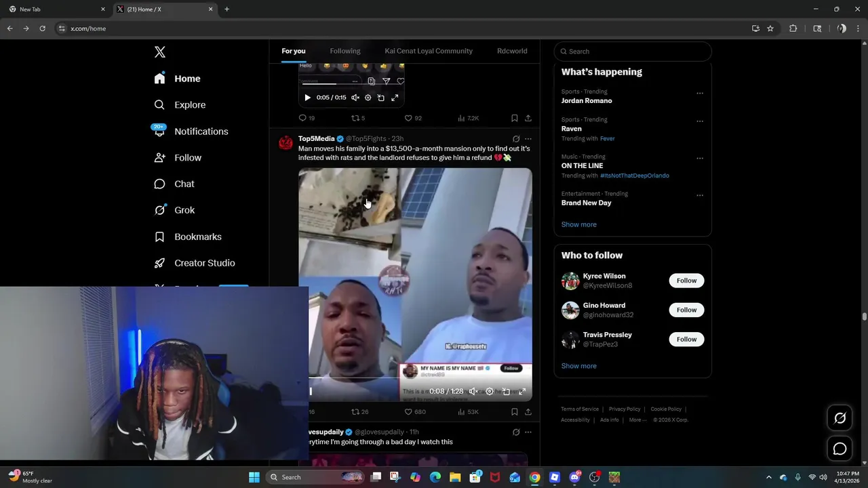Repost the Top5Media post with 26 reposts

coord(360,411)
